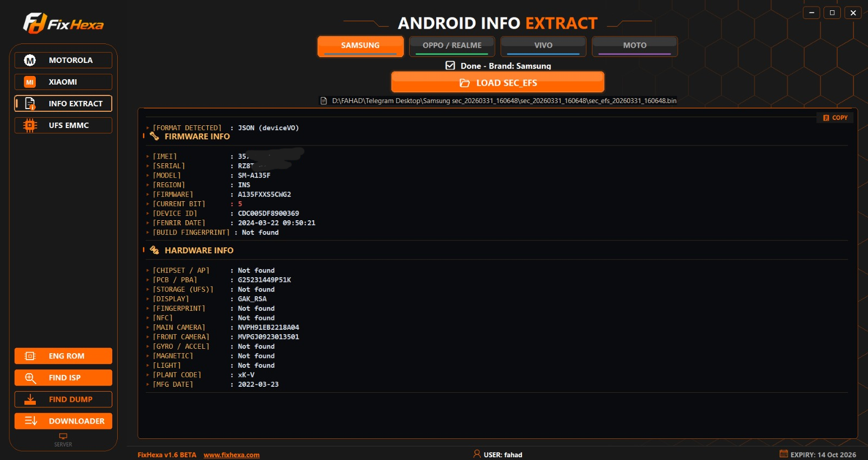Click the EXPIRY: 14 Oct 2026 label
The height and width of the screenshot is (460, 868).
(x=823, y=455)
